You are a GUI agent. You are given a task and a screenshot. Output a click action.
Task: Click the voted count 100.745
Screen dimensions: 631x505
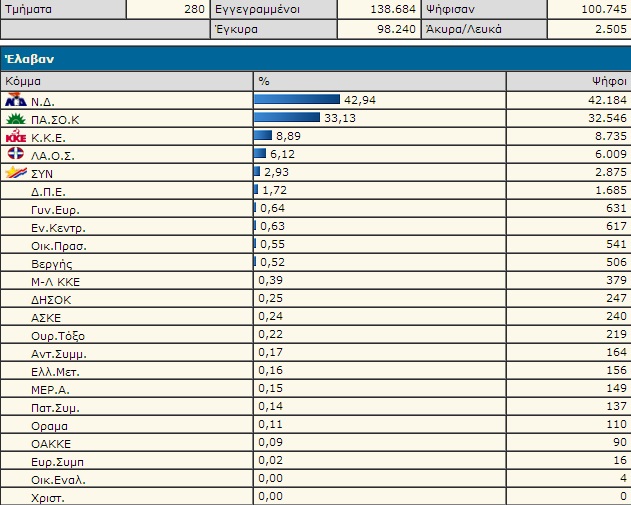(x=604, y=9)
